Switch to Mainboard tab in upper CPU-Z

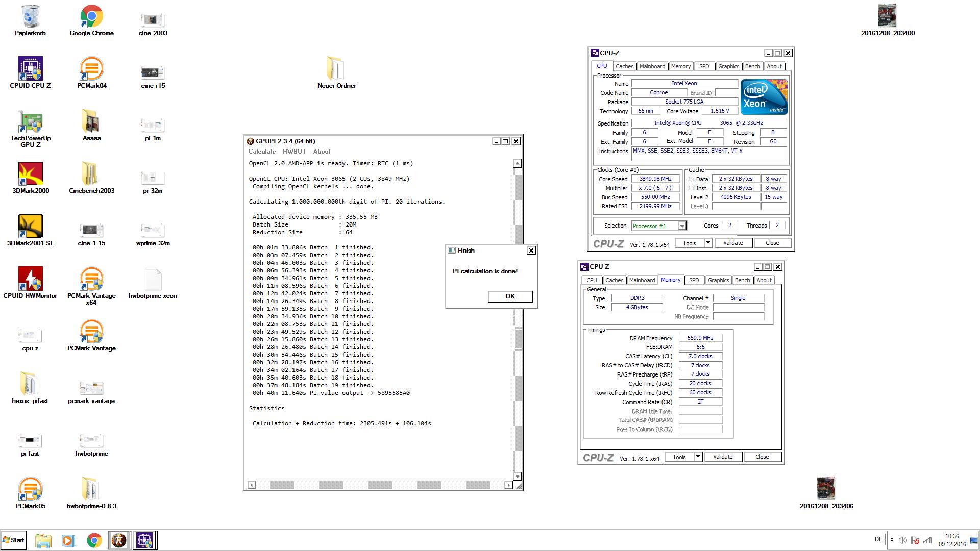(652, 66)
